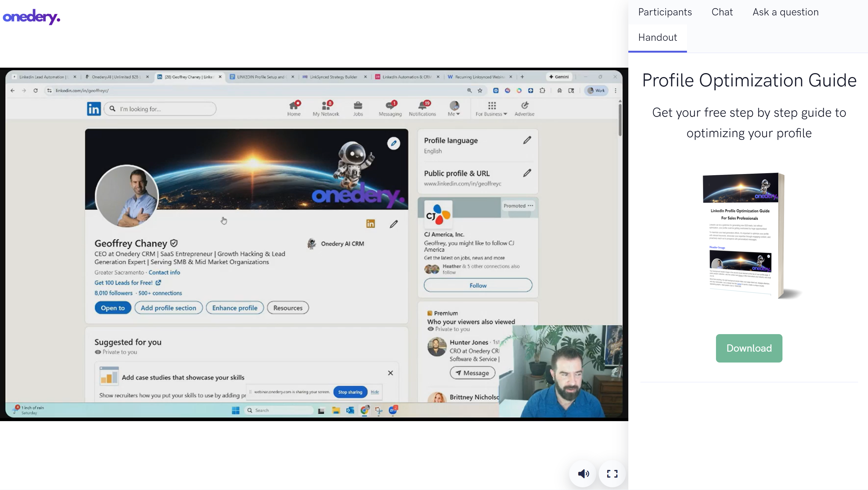Open the browser extensions puzzle icon
This screenshot has height=490, width=868.
[x=542, y=90]
